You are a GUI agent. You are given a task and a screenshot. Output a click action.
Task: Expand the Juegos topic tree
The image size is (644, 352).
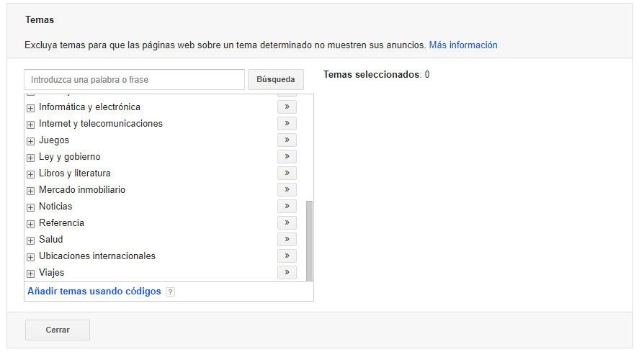click(31, 141)
